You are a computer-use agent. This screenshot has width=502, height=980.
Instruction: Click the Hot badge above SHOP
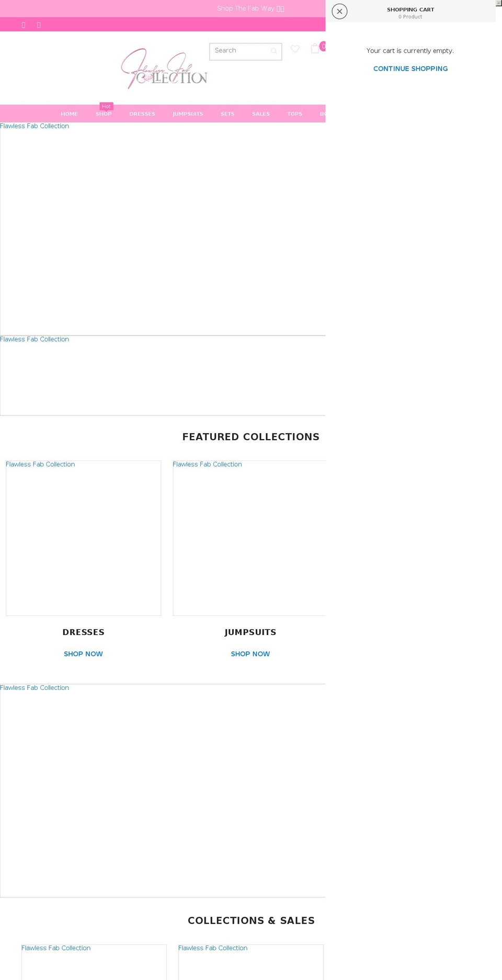(106, 107)
